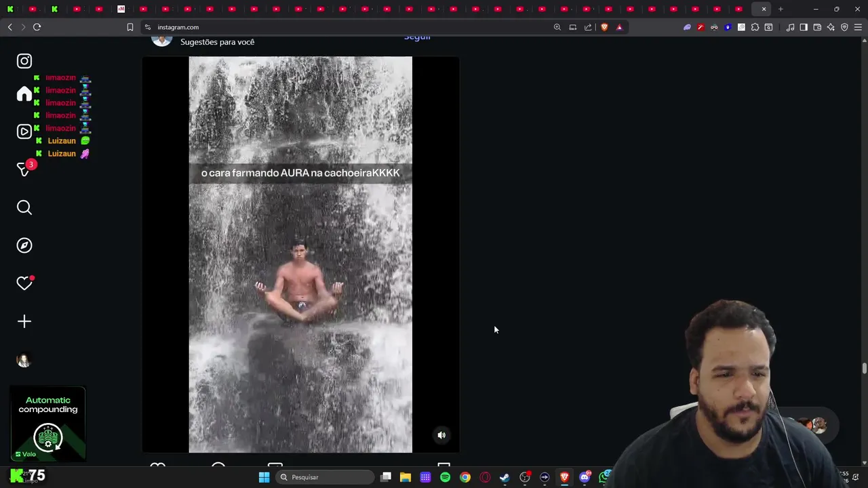Open notifications heart icon
This screenshot has width=868, height=488.
pyautogui.click(x=24, y=283)
